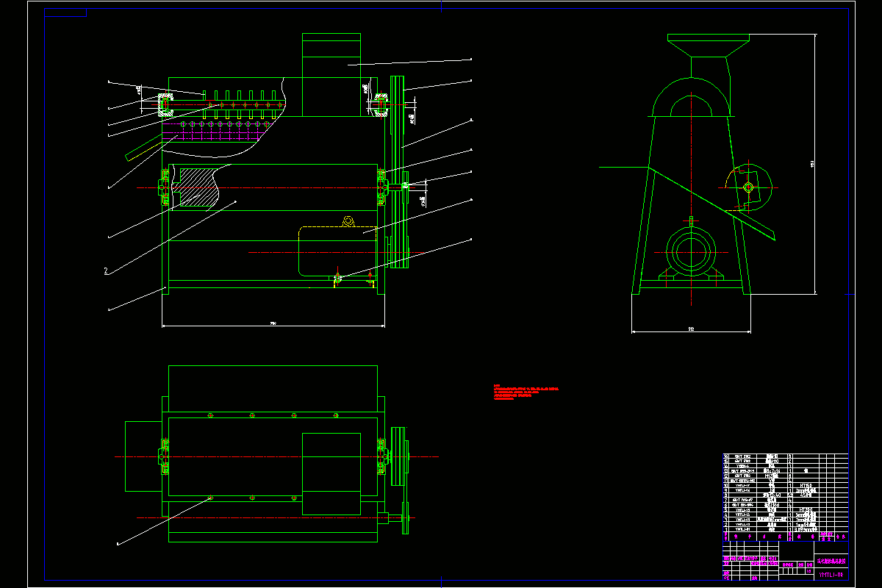Select the upper shaft left bearing housing

(x=165, y=105)
